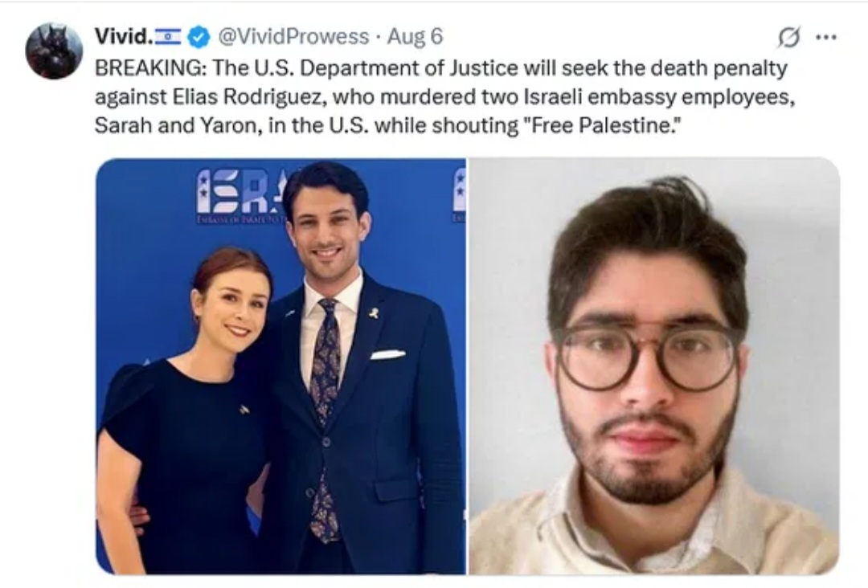868x588 pixels.
Task: Open Grok explain icon on the post
Action: [x=788, y=37]
